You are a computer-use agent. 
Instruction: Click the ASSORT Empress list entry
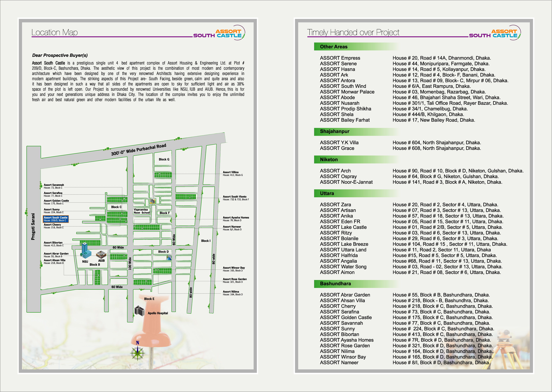coord(340,58)
